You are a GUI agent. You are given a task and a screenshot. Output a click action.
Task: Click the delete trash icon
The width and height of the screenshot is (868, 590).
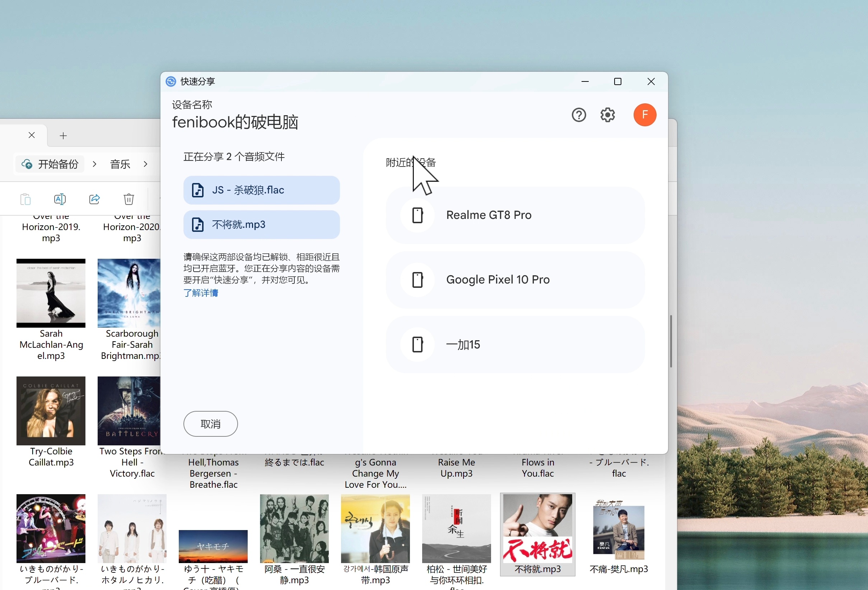[129, 199]
